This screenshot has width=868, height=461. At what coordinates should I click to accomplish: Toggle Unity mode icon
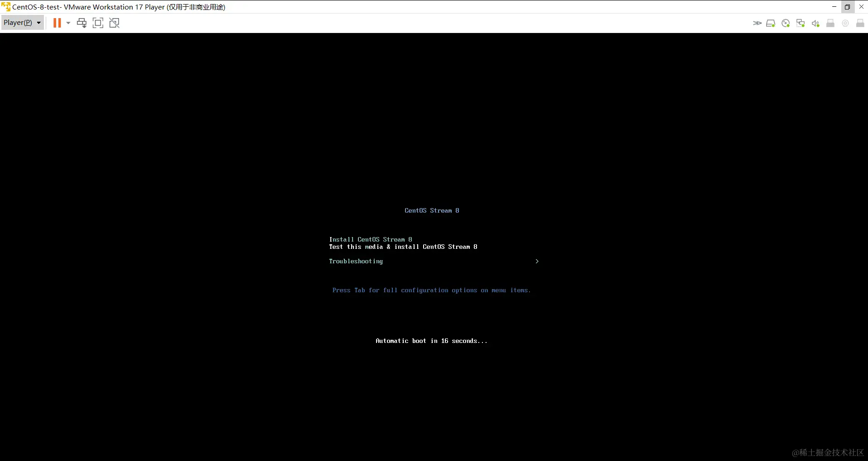(x=114, y=23)
